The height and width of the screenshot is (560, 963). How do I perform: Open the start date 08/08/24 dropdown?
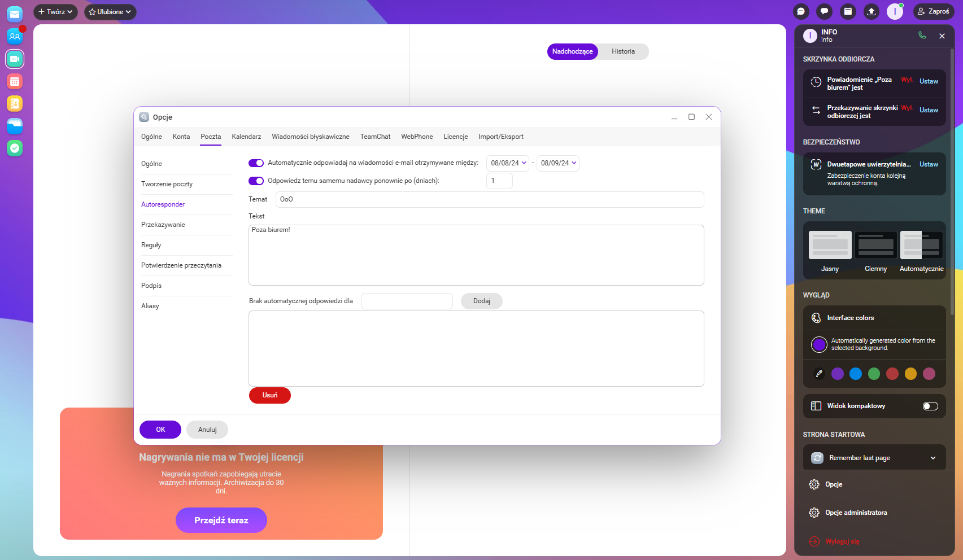pyautogui.click(x=508, y=163)
